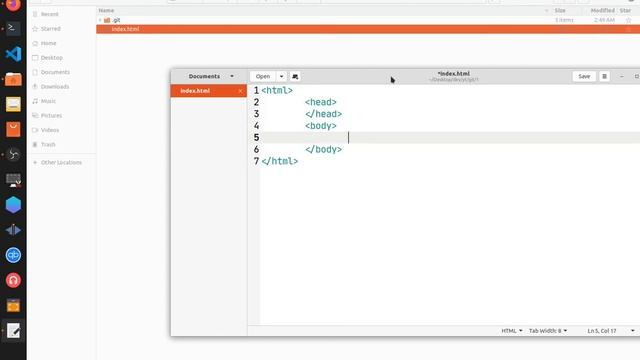Image resolution: width=640 pixels, height=360 pixels.
Task: Close the index.html entry in side panel
Action: click(x=240, y=91)
